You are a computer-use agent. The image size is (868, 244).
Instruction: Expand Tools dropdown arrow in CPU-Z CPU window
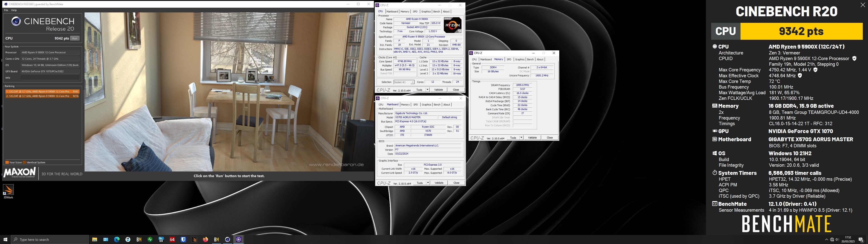pyautogui.click(x=427, y=90)
